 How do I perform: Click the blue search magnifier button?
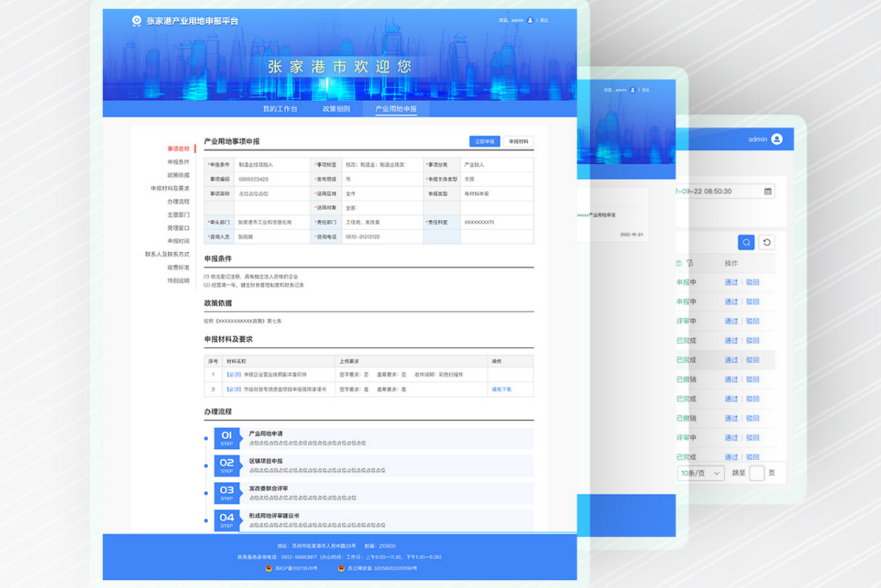[746, 243]
